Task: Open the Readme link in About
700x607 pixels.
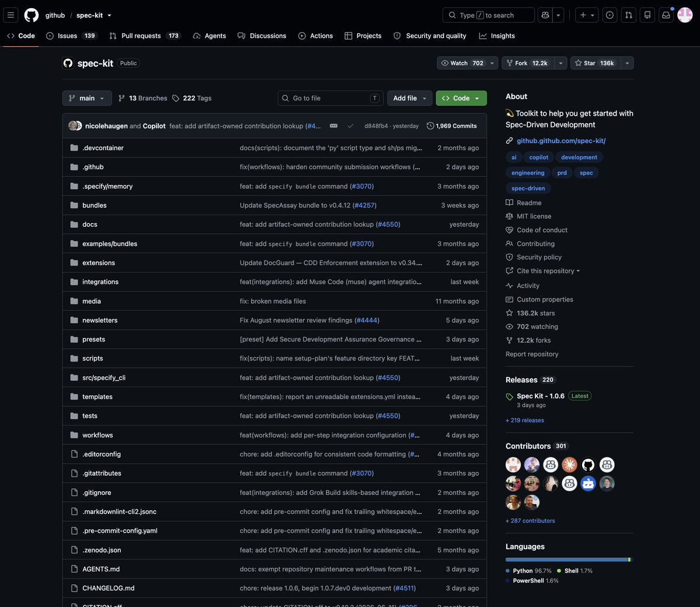Action: pos(524,203)
